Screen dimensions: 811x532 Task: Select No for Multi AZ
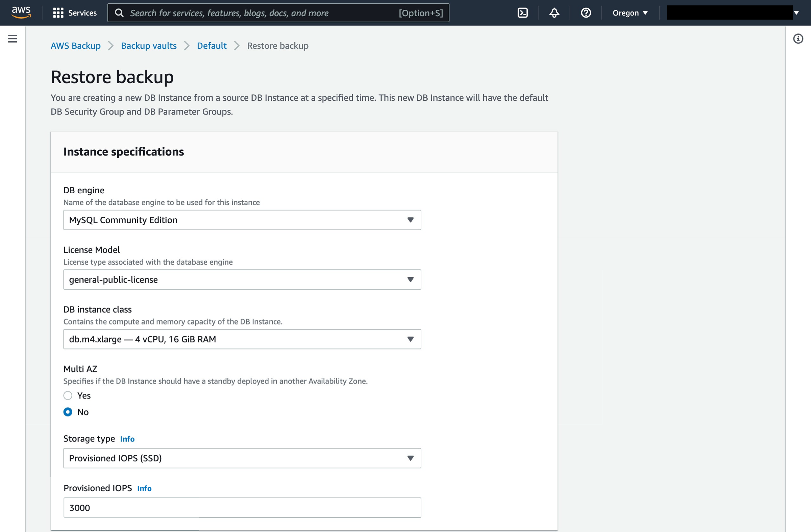point(68,412)
